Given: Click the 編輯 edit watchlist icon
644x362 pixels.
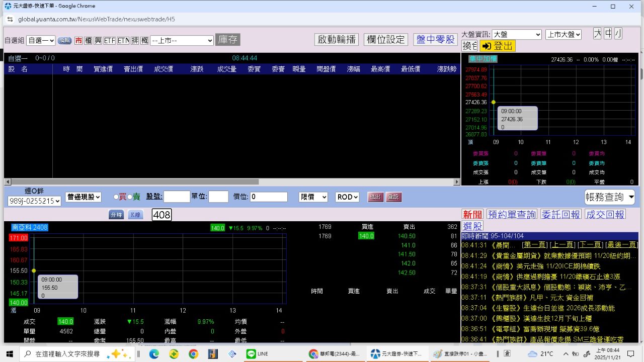Looking at the screenshot, I should [64, 41].
